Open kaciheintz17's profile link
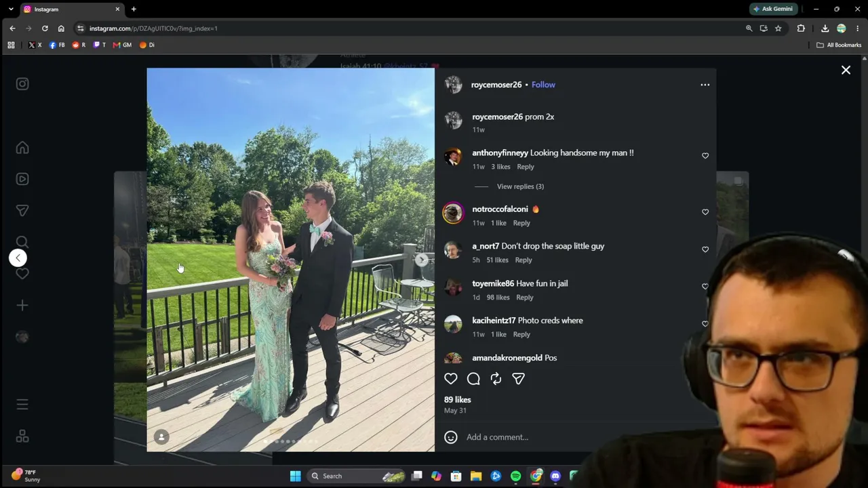This screenshot has height=488, width=868. pos(494,321)
